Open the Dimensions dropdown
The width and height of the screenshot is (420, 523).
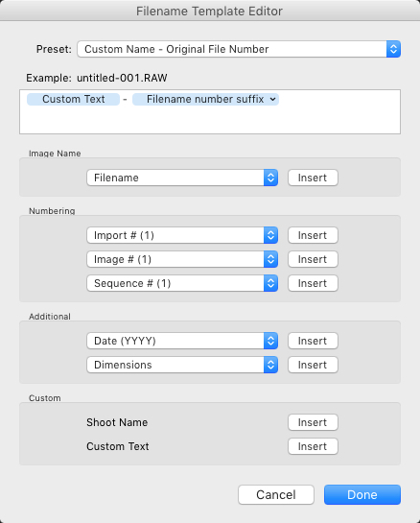tap(182, 365)
